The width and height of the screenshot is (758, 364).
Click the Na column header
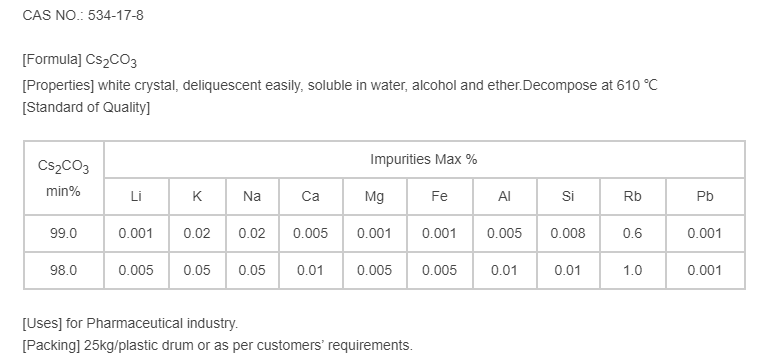pos(252,196)
